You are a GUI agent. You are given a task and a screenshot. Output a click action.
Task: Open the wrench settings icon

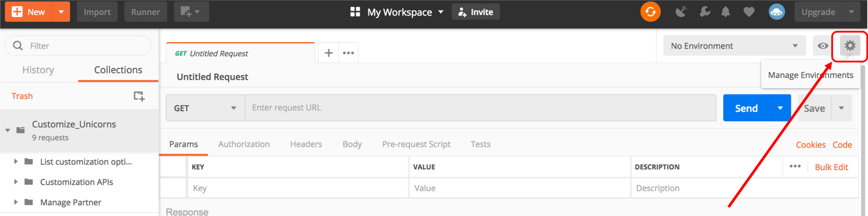point(705,12)
